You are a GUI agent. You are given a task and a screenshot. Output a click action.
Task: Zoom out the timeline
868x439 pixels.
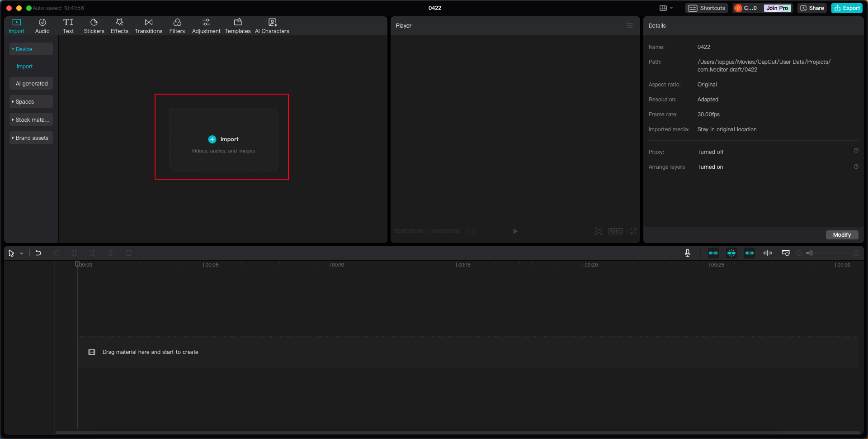(x=799, y=253)
